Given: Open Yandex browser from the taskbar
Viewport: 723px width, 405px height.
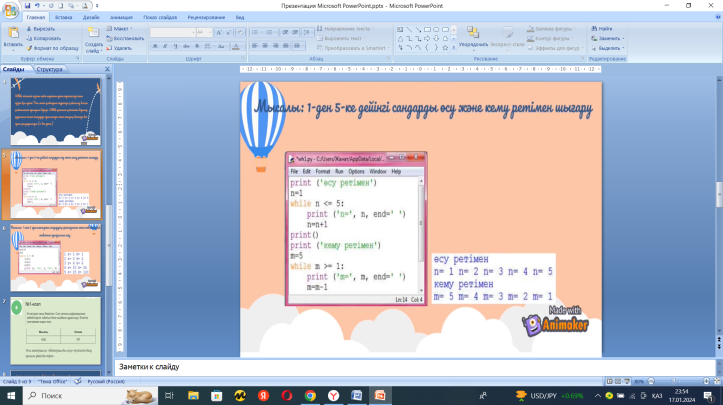Looking at the screenshot, I should tap(336, 395).
